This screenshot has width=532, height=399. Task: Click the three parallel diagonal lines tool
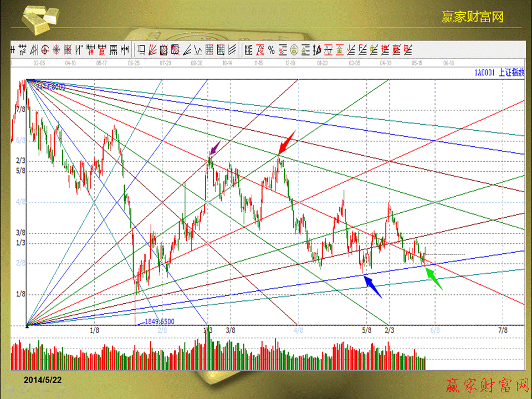(x=232, y=50)
